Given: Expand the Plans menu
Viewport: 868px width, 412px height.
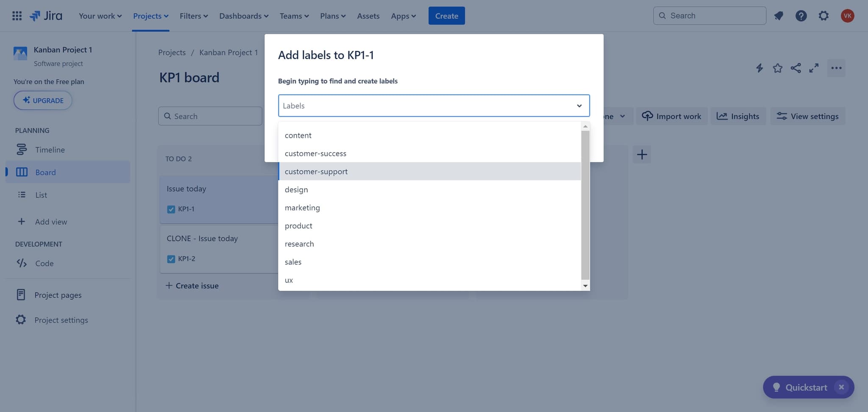Looking at the screenshot, I should coord(333,16).
